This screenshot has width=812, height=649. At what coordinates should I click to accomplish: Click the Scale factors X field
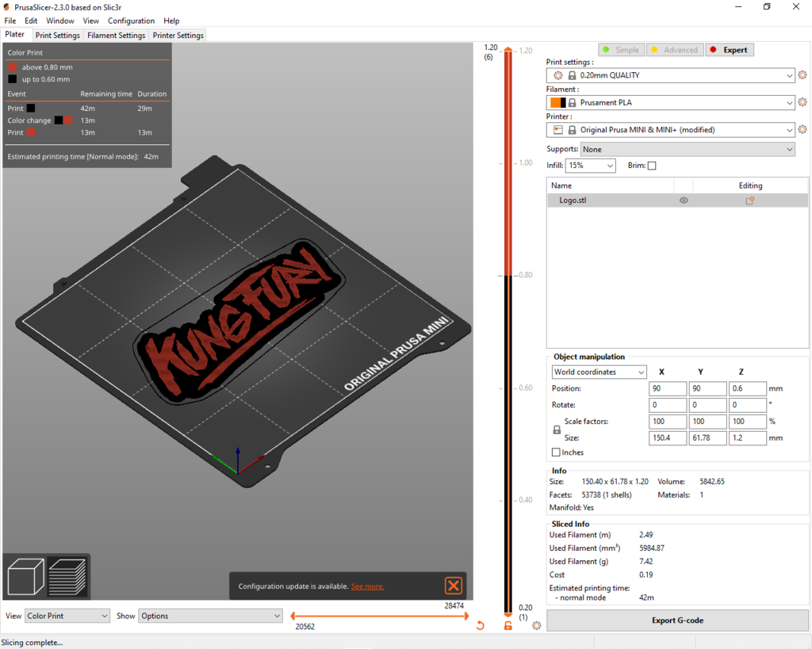(x=668, y=422)
